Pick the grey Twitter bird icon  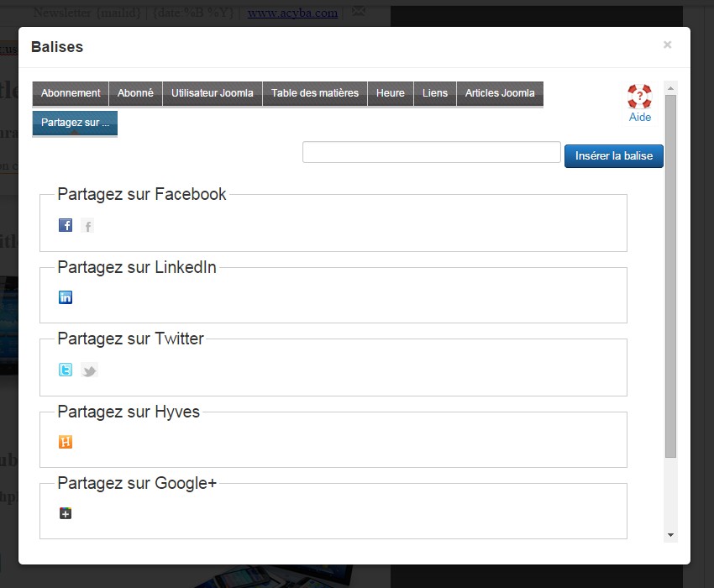(89, 370)
